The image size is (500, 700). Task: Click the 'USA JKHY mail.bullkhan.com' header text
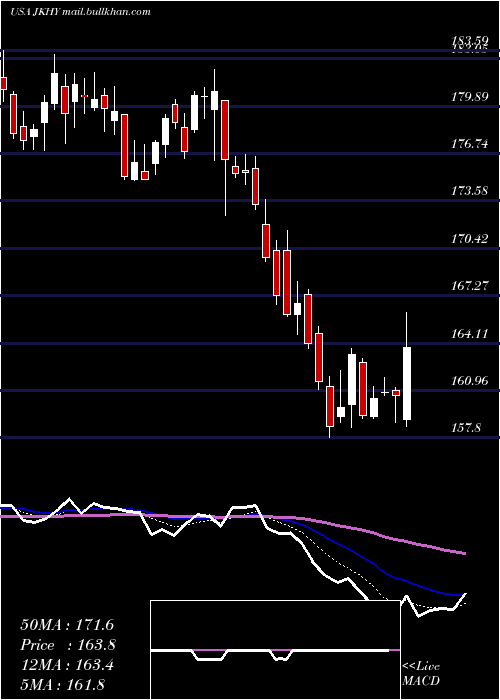point(80,12)
